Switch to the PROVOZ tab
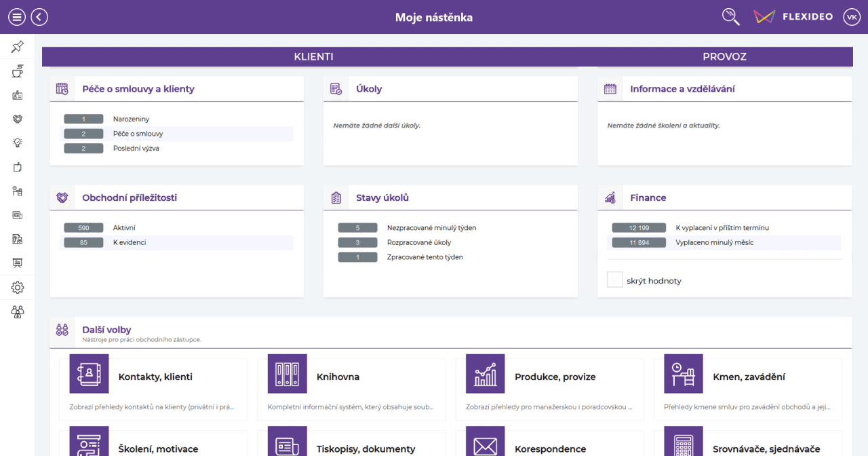Viewport: 868px width, 456px height. [724, 57]
